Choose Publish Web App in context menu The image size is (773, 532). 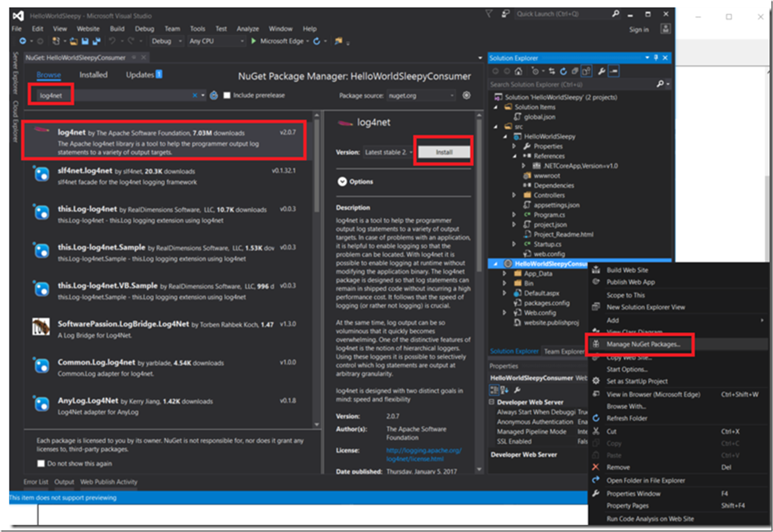[630, 282]
